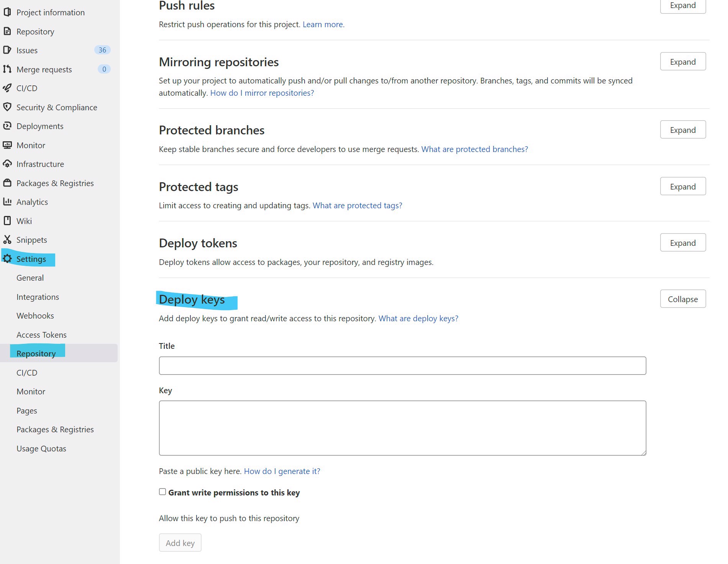Screen dimensions: 728x564
Task: Open Merge requests in sidebar menu
Action: [44, 69]
